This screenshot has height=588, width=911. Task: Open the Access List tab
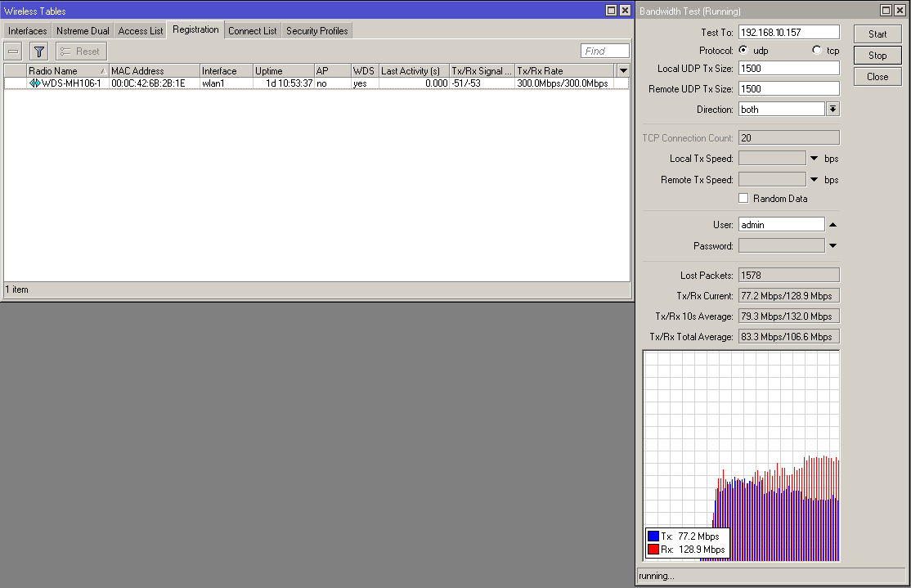click(141, 31)
